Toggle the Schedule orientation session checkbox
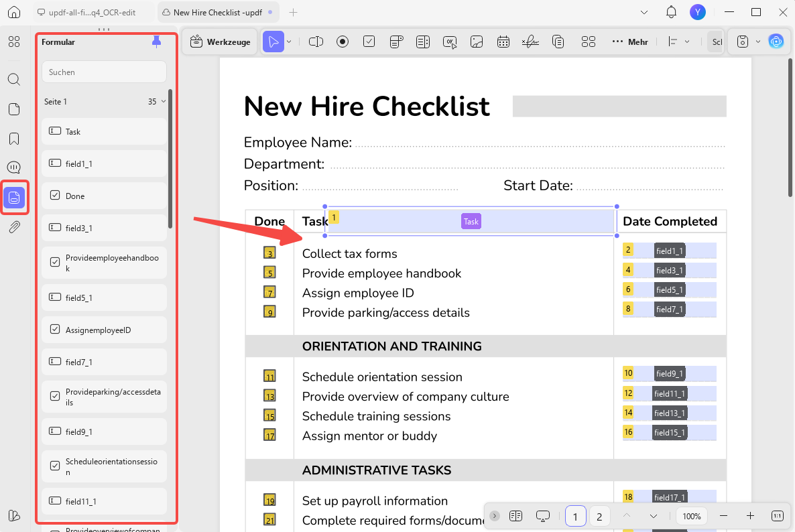Viewport: 795px width, 532px height. point(269,376)
